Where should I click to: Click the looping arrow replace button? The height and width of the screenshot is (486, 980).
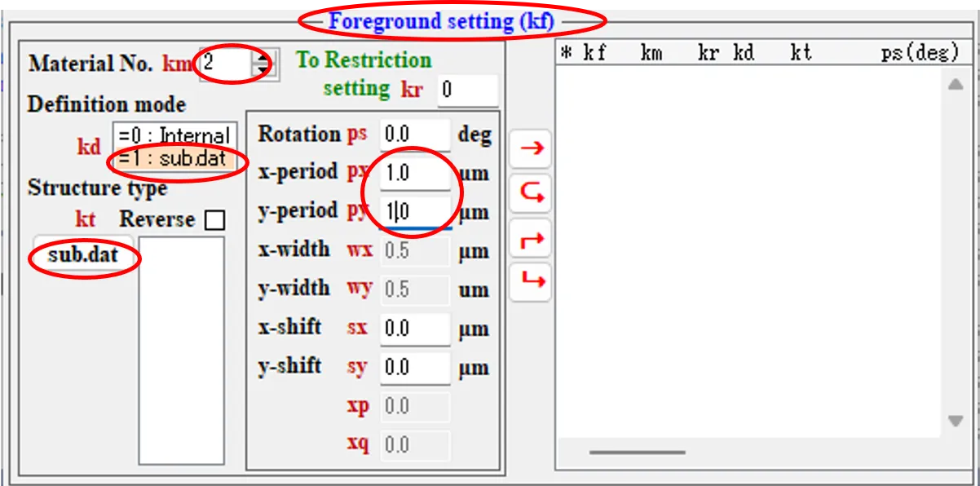(531, 193)
